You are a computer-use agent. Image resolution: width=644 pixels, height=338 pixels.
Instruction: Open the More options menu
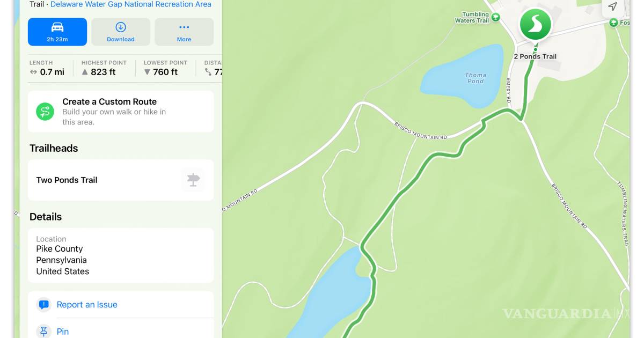click(184, 32)
